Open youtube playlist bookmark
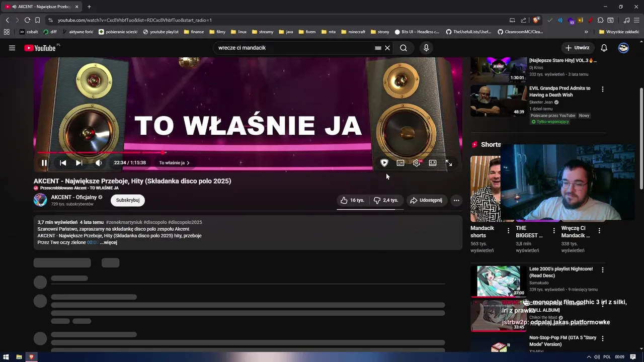The width and height of the screenshot is (644, 362). tap(160, 32)
